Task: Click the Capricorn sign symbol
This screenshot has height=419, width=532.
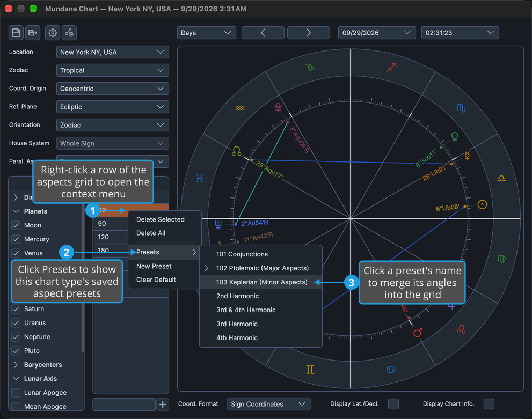Action: (x=310, y=68)
